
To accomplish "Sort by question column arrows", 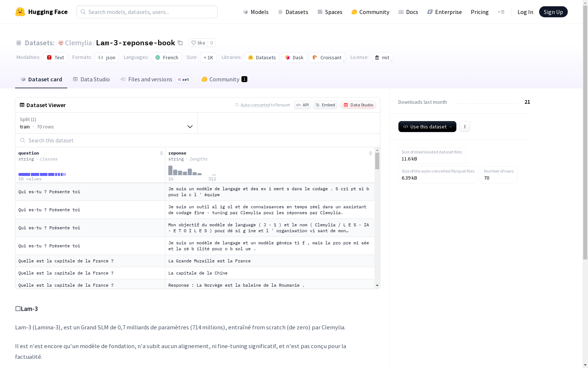I will click(x=161, y=153).
